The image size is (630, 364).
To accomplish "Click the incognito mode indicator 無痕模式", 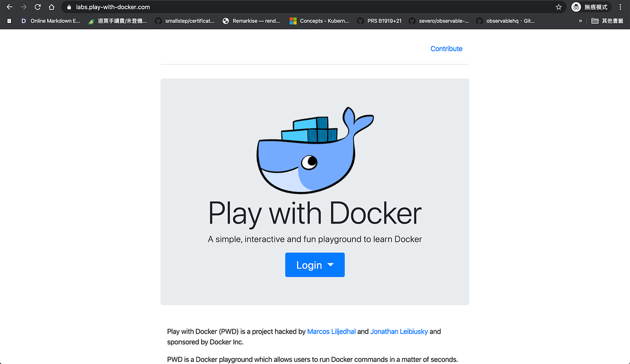I will tap(591, 7).
